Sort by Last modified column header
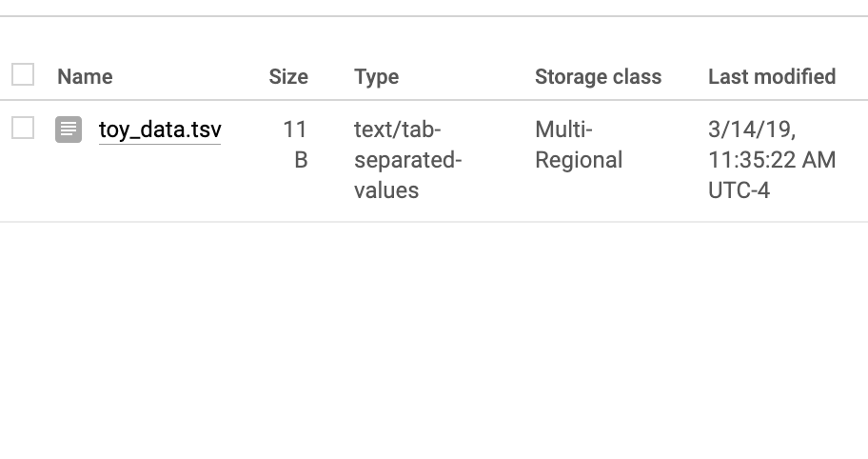This screenshot has height=459, width=868. point(772,76)
